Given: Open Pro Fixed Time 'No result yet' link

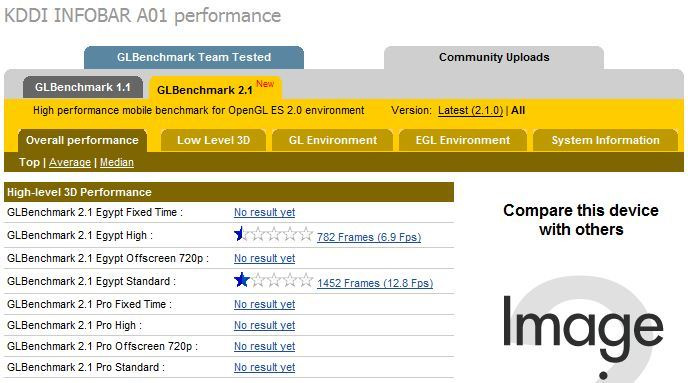Looking at the screenshot, I should 264,304.
